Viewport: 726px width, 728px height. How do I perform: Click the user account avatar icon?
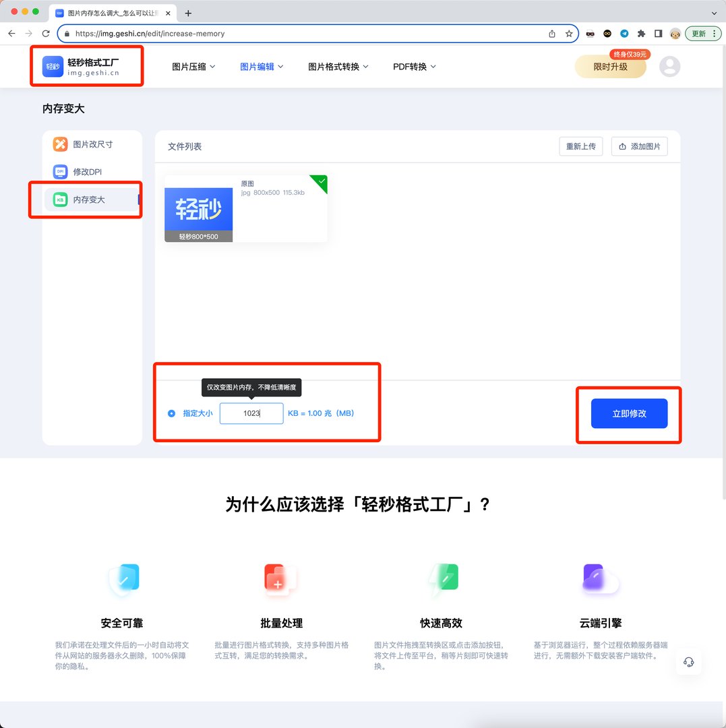click(670, 66)
